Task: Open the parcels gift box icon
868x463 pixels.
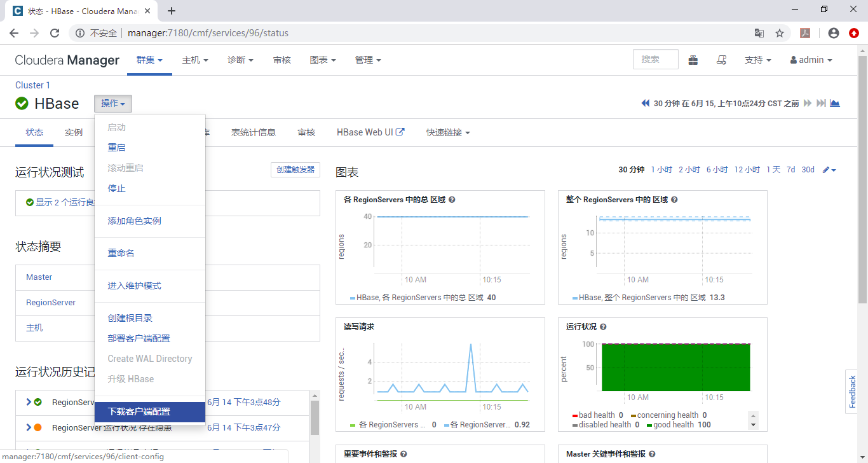Action: (x=693, y=60)
